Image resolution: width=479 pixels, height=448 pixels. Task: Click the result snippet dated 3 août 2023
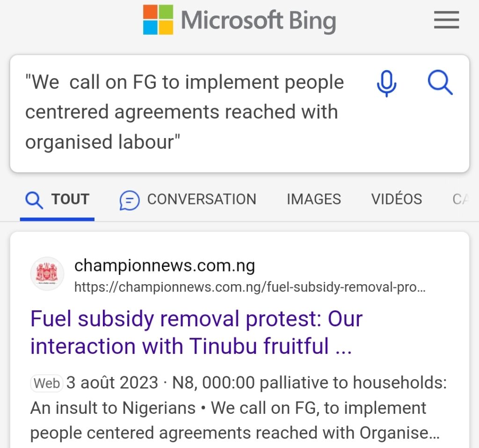[x=238, y=408]
